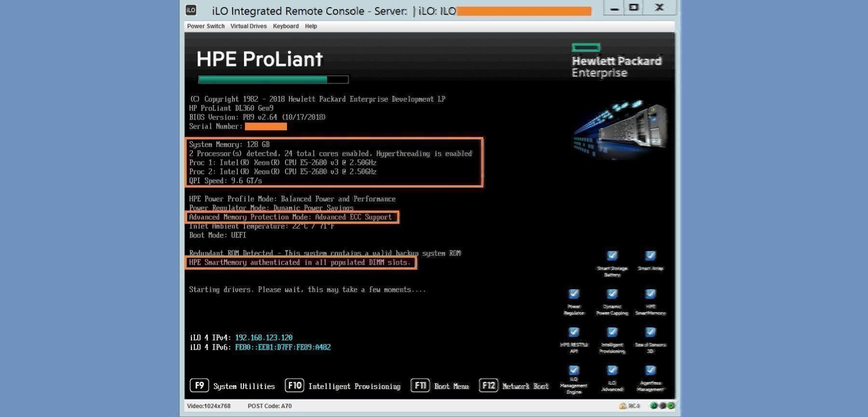Click the copyright 1982 - 2018 line
The image size is (868, 417).
point(317,99)
